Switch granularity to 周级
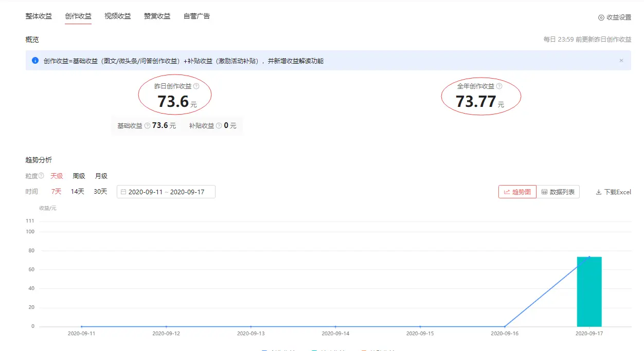Image resolution: width=644 pixels, height=351 pixels. (78, 176)
